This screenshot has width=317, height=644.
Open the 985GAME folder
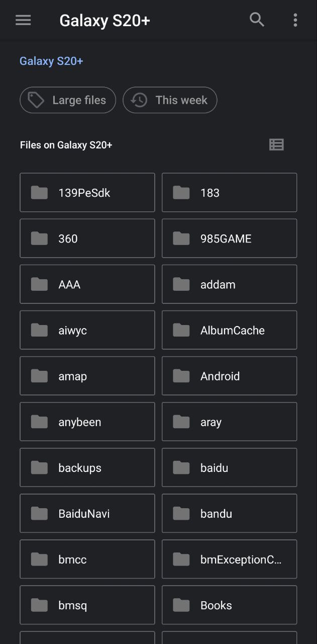pyautogui.click(x=229, y=238)
